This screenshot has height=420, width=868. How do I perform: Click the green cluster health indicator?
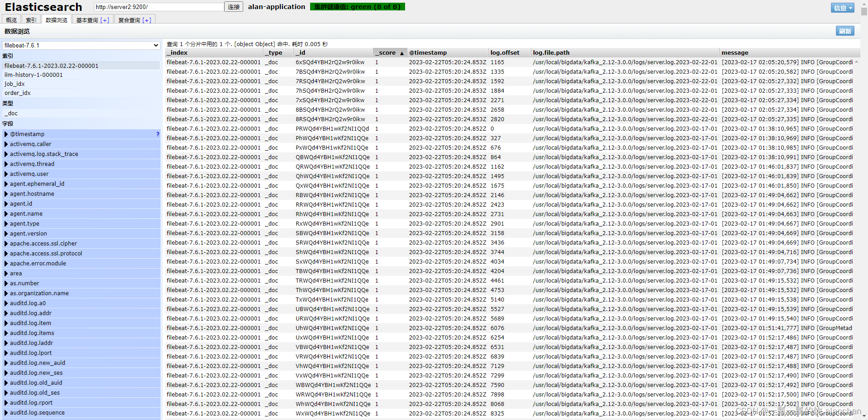coord(357,7)
